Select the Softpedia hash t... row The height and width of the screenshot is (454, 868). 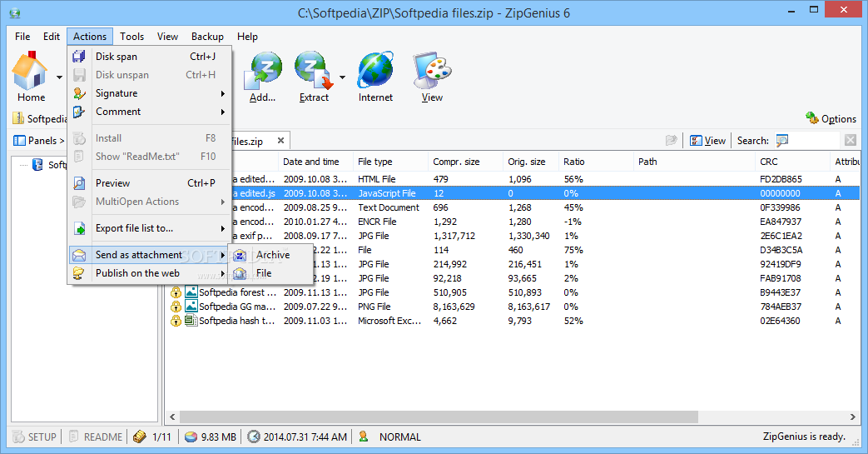(513, 321)
